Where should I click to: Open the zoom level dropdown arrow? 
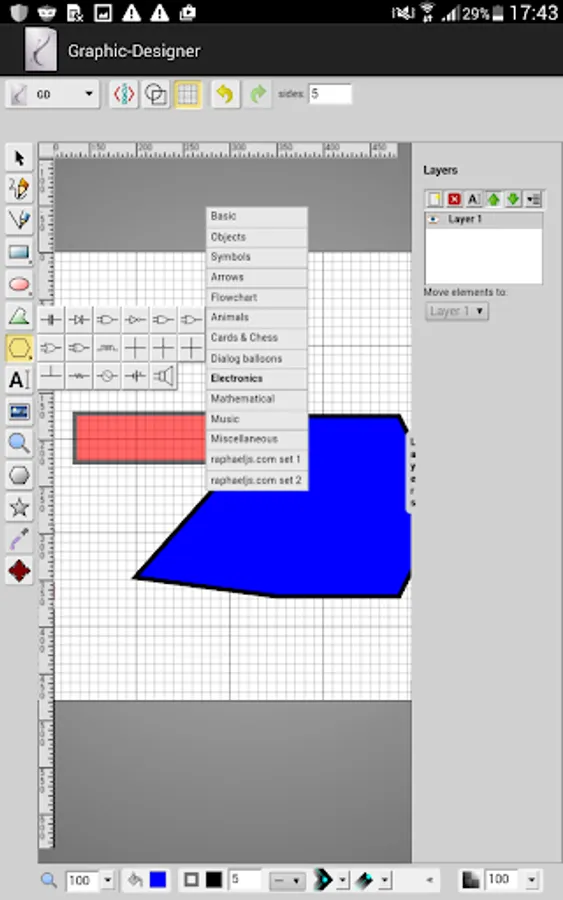pyautogui.click(x=107, y=879)
